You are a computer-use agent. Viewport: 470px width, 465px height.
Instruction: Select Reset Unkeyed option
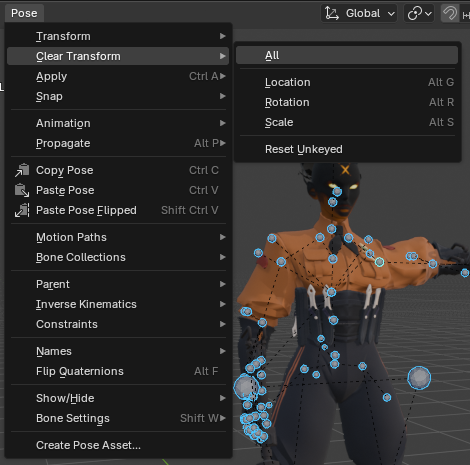click(347, 149)
